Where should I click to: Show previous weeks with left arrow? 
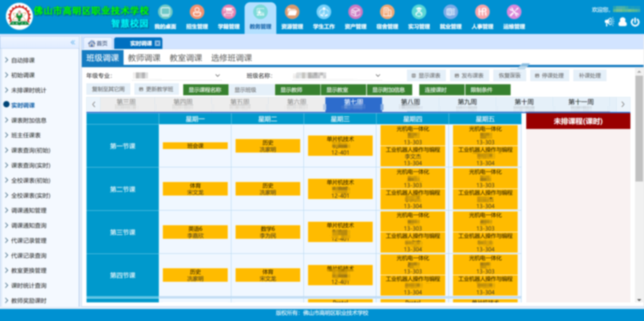coord(94,104)
